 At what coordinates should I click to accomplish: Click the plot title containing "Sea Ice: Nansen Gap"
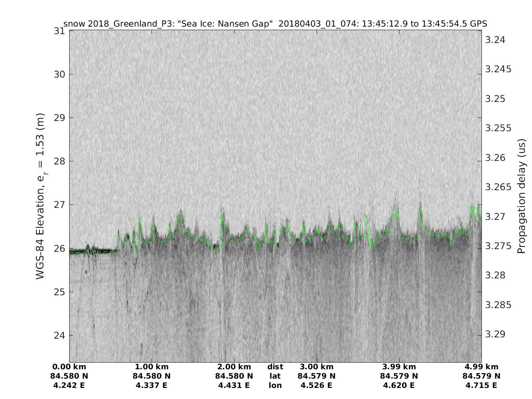pyautogui.click(x=275, y=23)
